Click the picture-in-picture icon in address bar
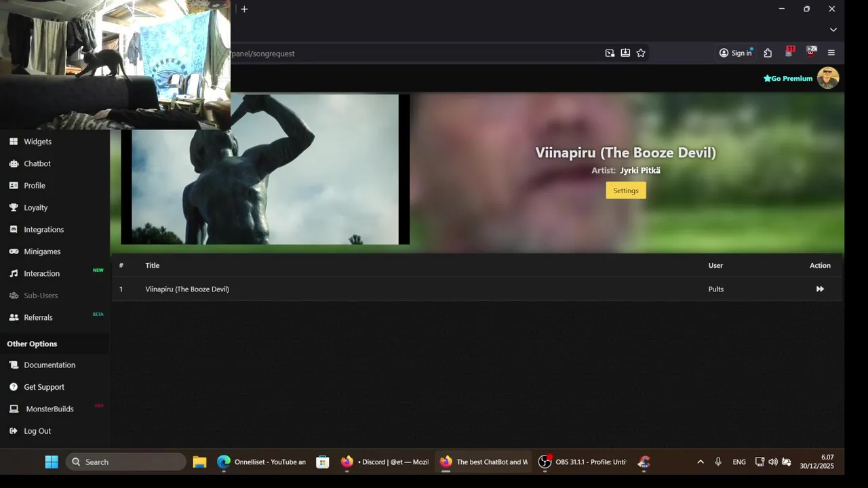 610,53
